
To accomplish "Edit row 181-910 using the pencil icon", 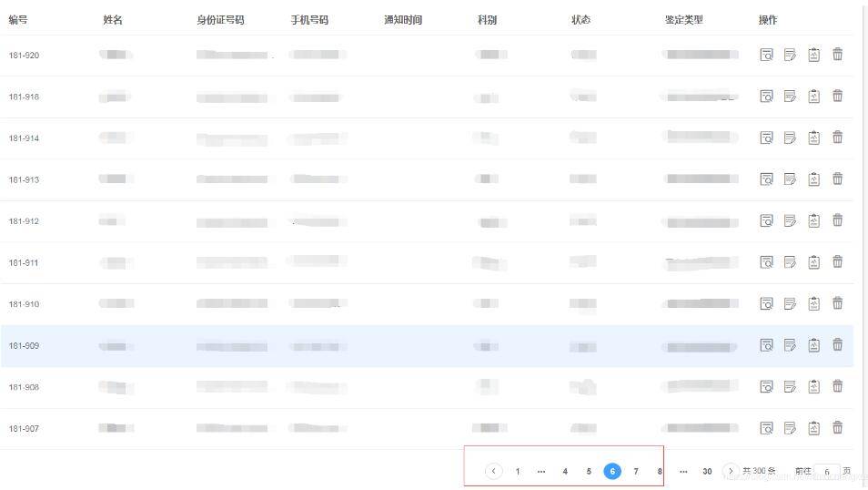I will [790, 304].
